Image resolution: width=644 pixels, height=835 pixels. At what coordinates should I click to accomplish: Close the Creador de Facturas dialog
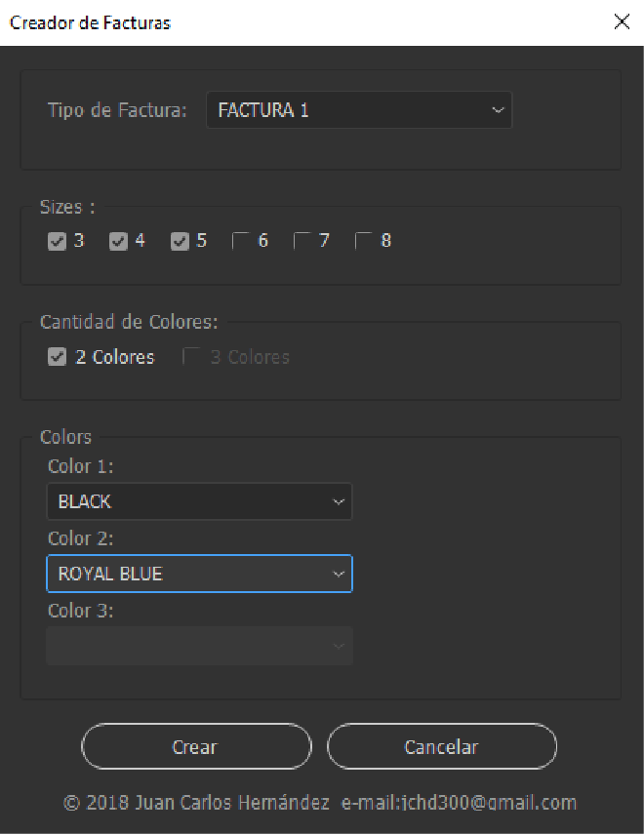622,22
